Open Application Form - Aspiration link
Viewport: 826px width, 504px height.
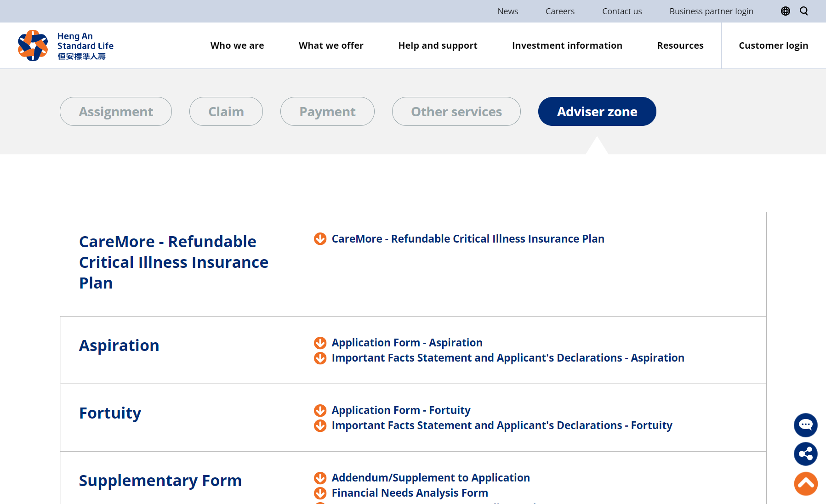pos(407,343)
